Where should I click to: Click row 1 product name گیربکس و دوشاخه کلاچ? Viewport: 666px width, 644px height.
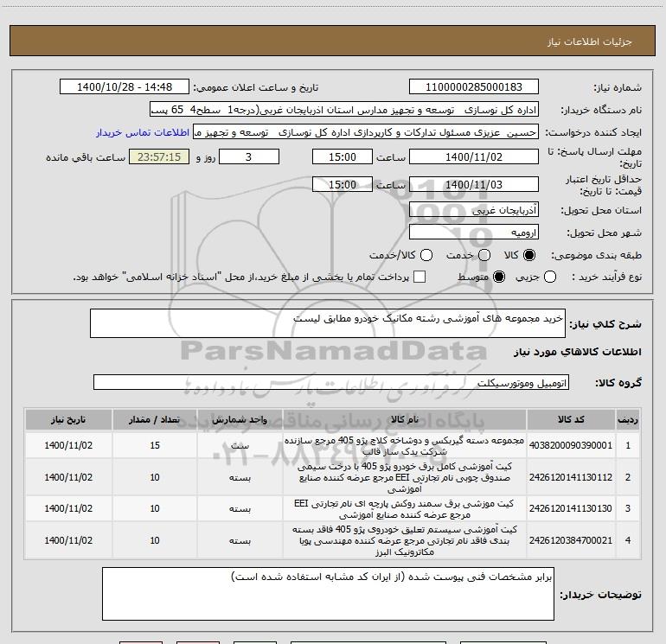405,446
